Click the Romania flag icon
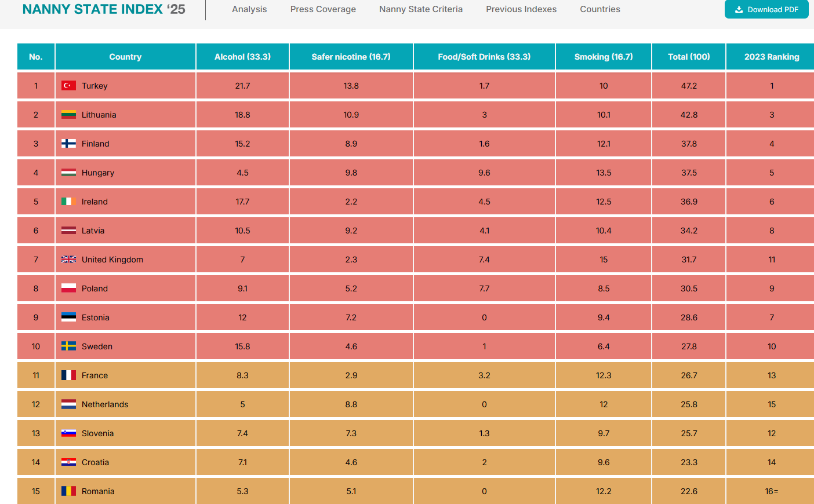Viewport: 814px width, 504px height. pyautogui.click(x=68, y=491)
